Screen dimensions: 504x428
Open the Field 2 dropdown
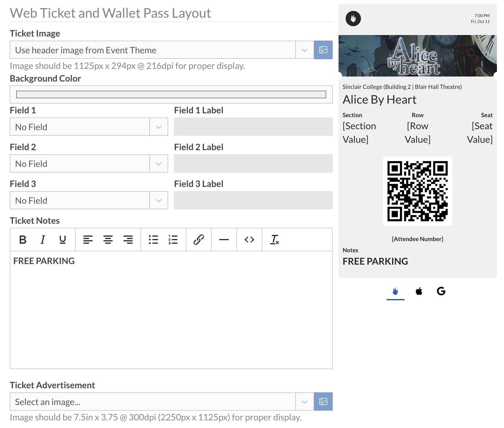[89, 163]
